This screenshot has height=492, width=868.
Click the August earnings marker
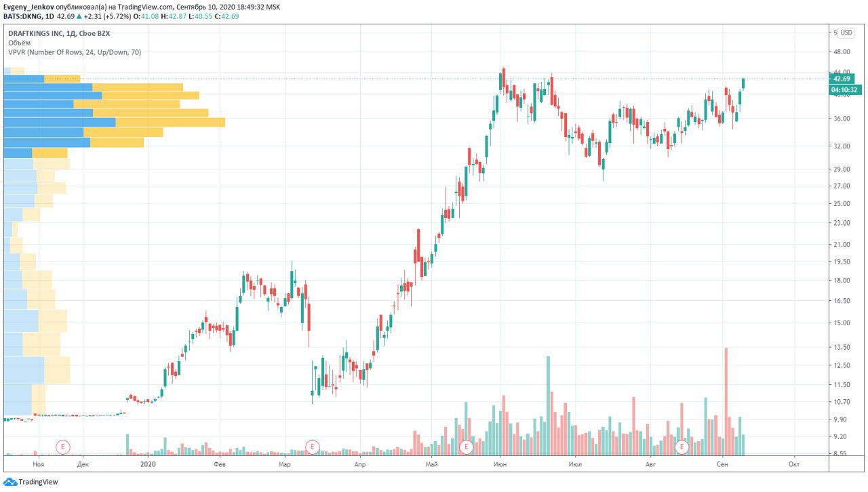(x=682, y=447)
